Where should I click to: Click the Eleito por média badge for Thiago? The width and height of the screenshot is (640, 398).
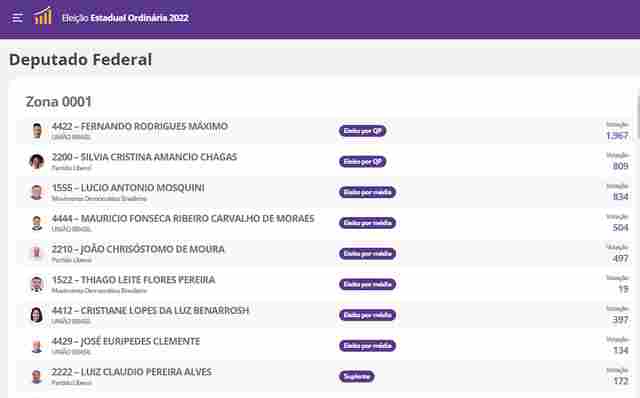[x=367, y=284]
